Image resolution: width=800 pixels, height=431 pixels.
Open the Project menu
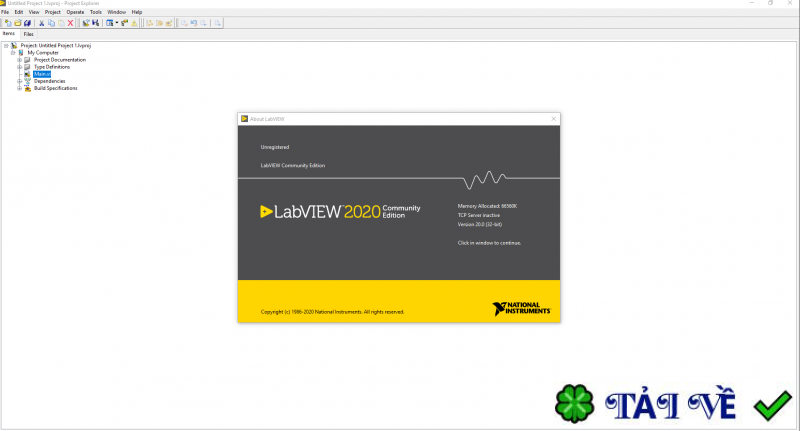(53, 12)
